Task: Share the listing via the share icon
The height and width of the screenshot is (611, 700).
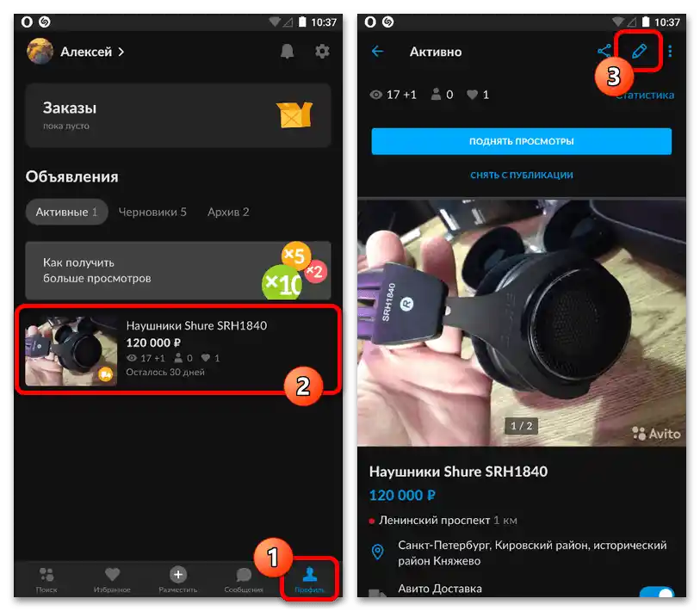Action: click(x=604, y=51)
